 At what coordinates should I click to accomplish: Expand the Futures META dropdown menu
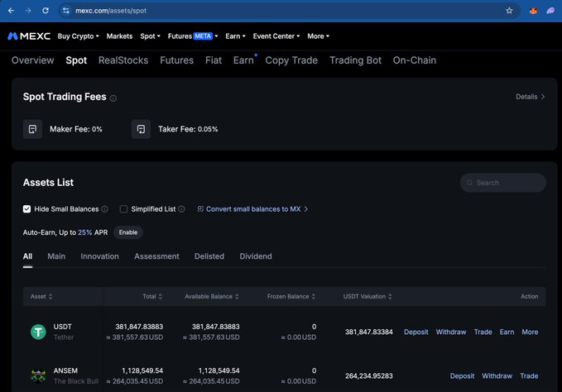pyautogui.click(x=193, y=36)
